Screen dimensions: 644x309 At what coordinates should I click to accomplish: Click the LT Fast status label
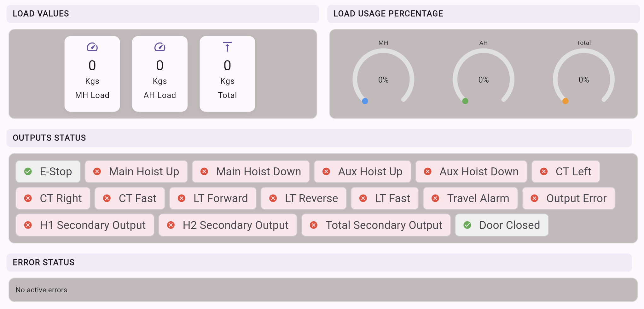[x=392, y=198]
